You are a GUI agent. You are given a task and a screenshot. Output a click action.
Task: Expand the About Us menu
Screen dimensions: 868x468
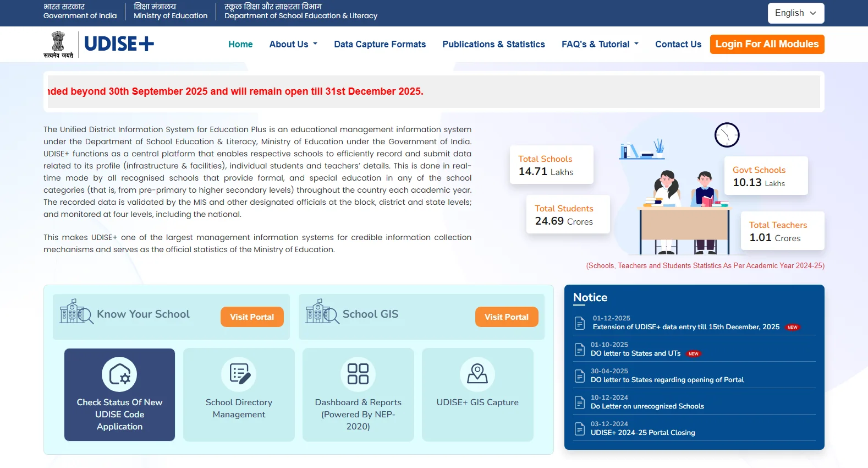point(293,44)
